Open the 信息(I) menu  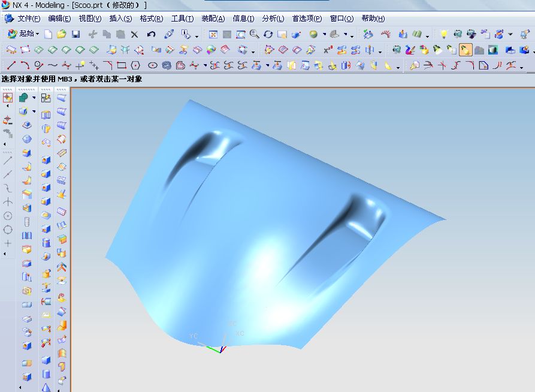click(243, 19)
